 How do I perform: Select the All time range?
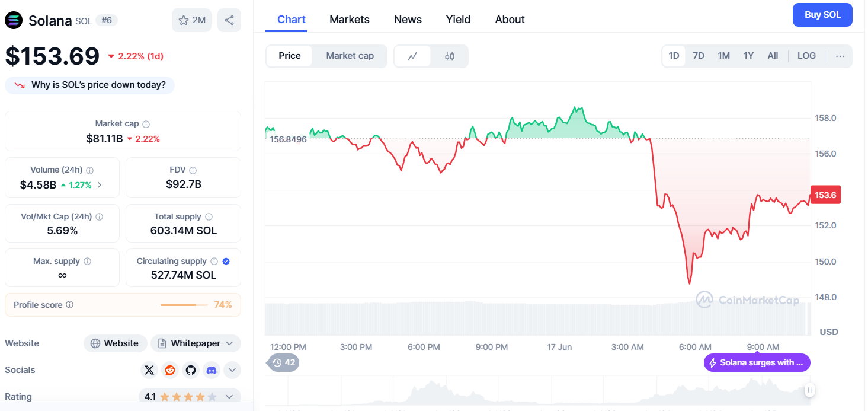click(773, 56)
